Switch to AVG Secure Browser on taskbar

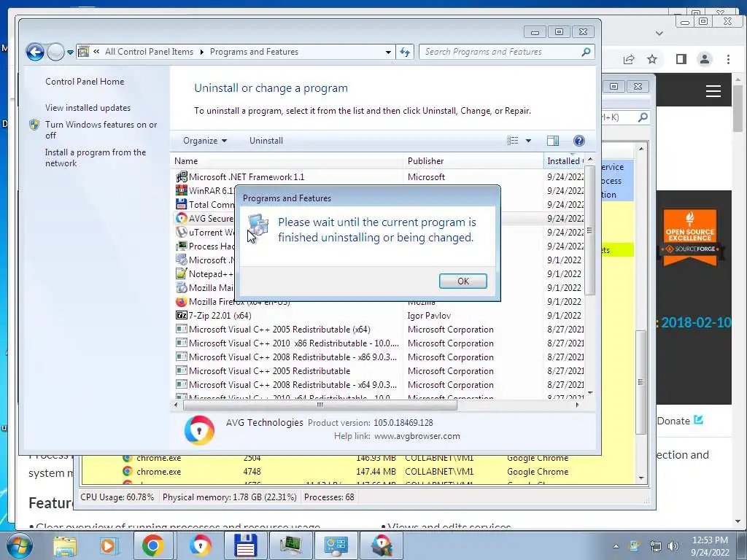(x=201, y=545)
